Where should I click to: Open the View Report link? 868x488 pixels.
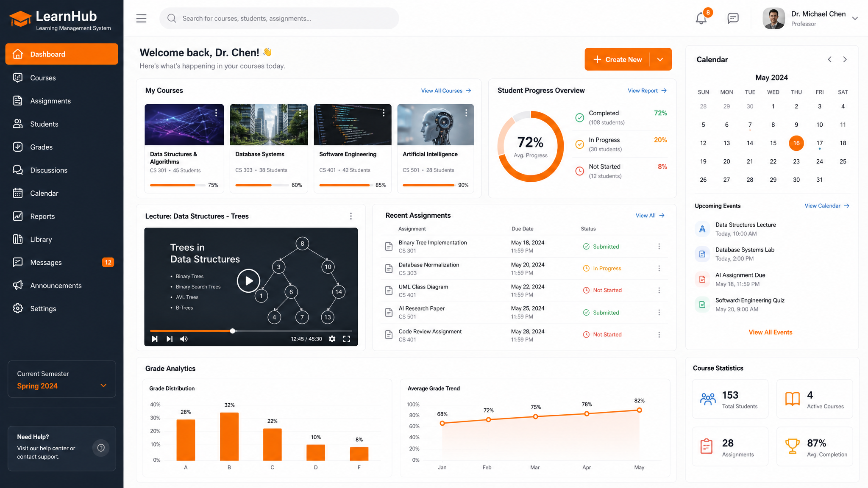tap(647, 91)
